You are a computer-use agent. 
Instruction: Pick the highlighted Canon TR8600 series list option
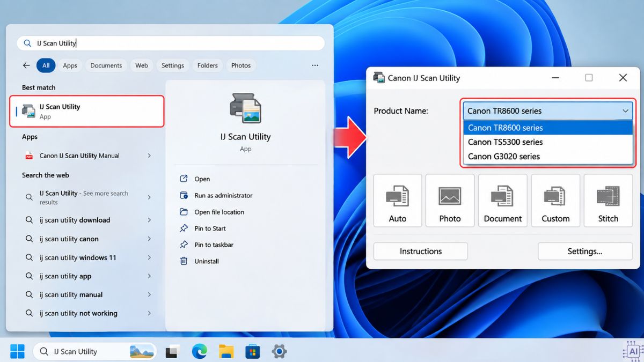point(548,128)
